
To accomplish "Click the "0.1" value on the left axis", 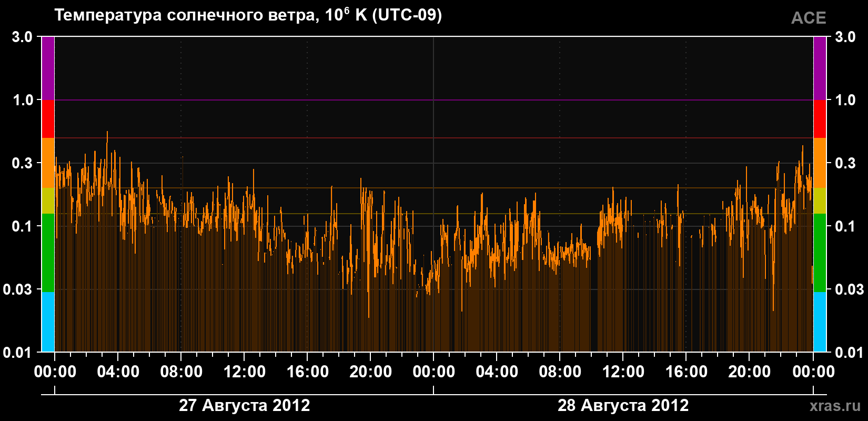I will pyautogui.click(x=23, y=226).
